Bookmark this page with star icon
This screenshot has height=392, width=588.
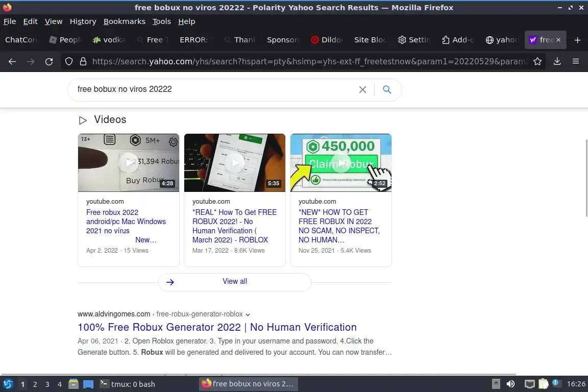pyautogui.click(x=537, y=61)
